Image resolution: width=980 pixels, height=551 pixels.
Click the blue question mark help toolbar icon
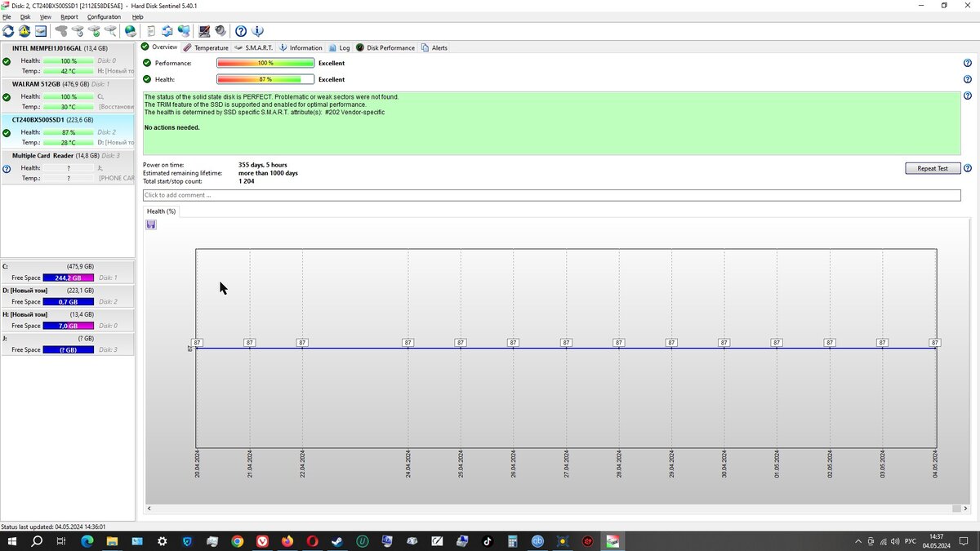pos(241,31)
